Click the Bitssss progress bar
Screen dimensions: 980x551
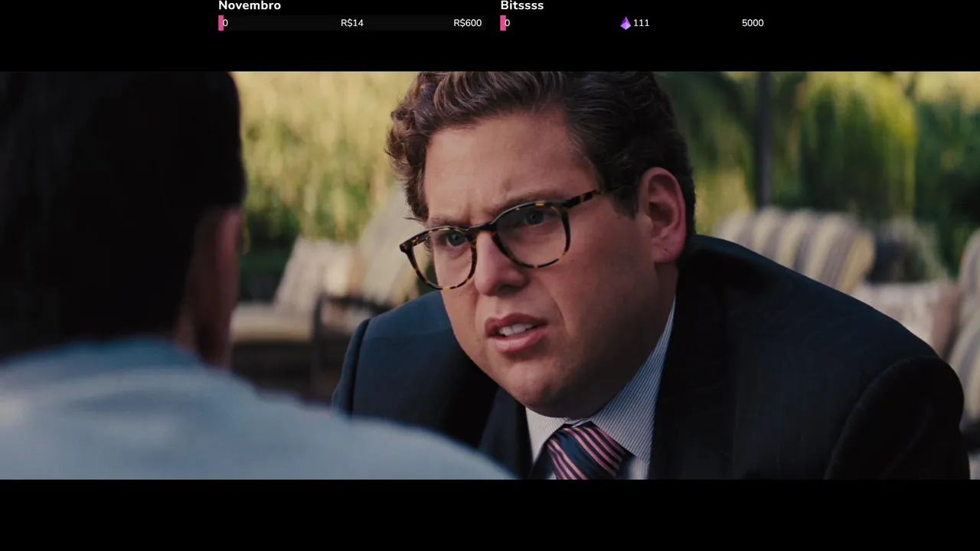[x=634, y=23]
